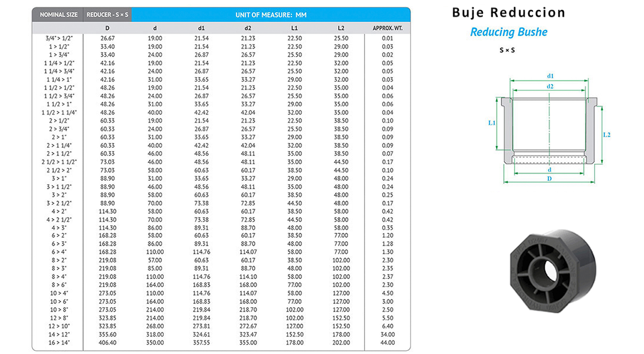Viewport: 644px width, 354px height.
Task: Click the REDUCER - S × S header
Action: 107,15
